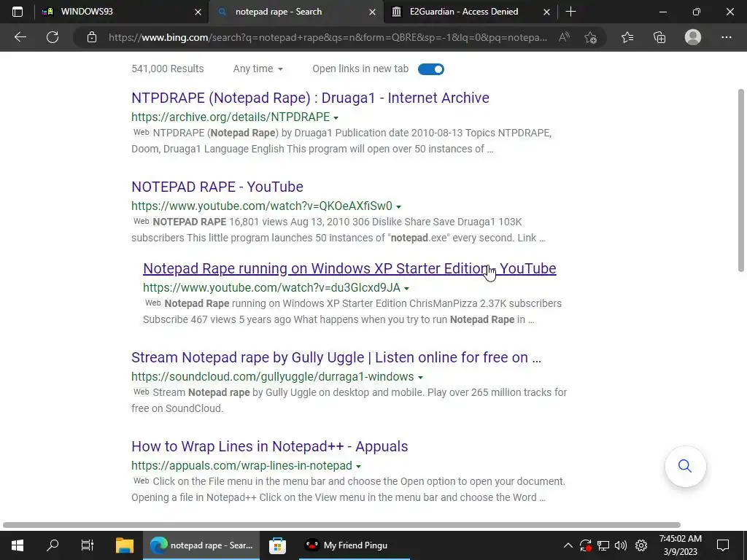This screenshot has width=747, height=560.
Task: Expand archive.org result URL dropdown arrow
Action: (336, 117)
